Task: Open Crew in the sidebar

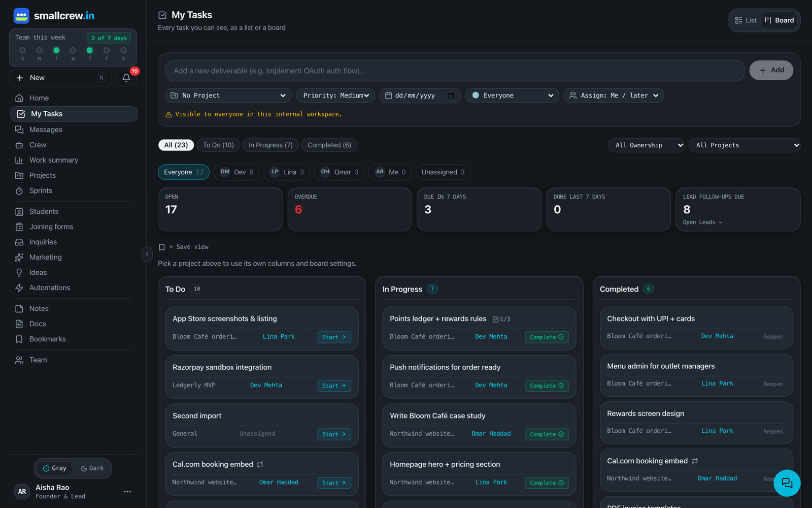Action: (x=74, y=145)
